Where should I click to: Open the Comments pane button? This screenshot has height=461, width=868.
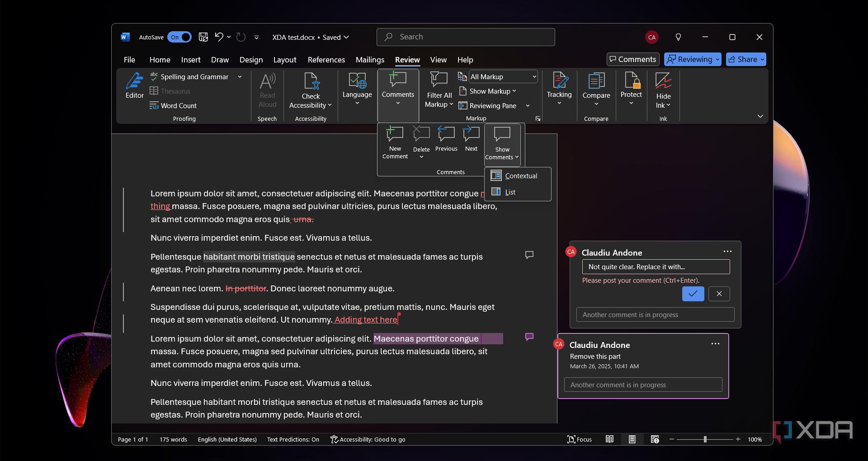coord(632,59)
